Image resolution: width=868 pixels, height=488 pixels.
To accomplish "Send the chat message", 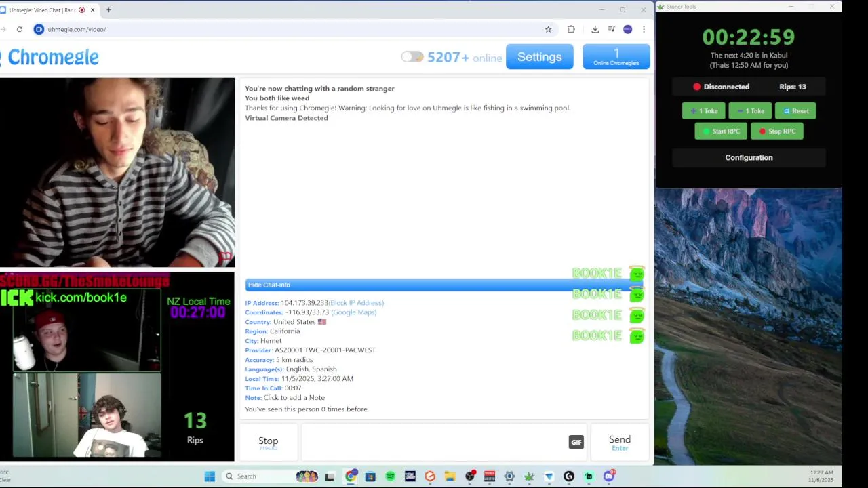I will pos(620,442).
